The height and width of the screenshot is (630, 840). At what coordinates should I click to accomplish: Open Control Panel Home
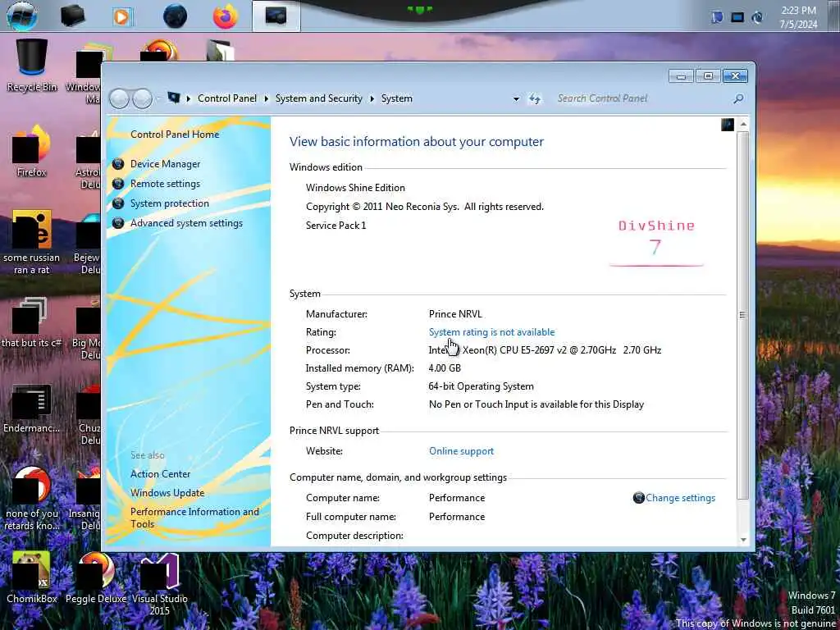(175, 135)
